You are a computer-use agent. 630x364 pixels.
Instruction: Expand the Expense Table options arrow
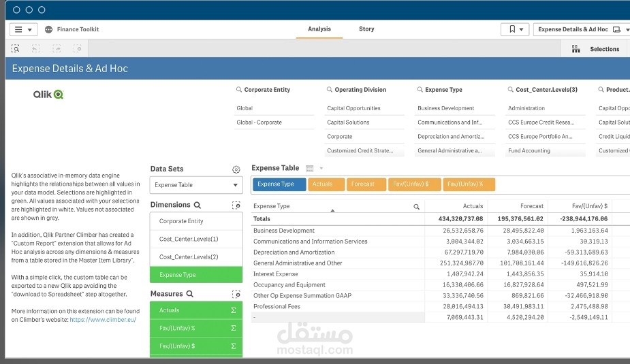(x=321, y=169)
